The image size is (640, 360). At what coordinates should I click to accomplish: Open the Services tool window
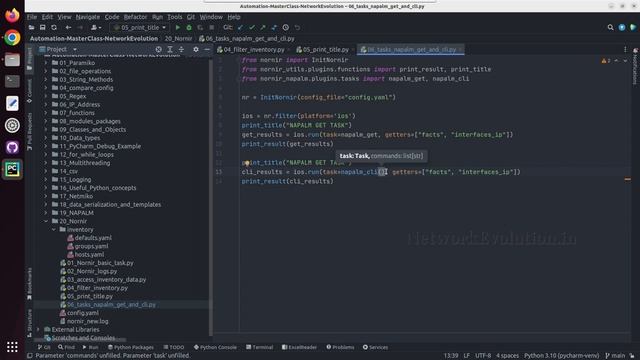(x=375, y=347)
